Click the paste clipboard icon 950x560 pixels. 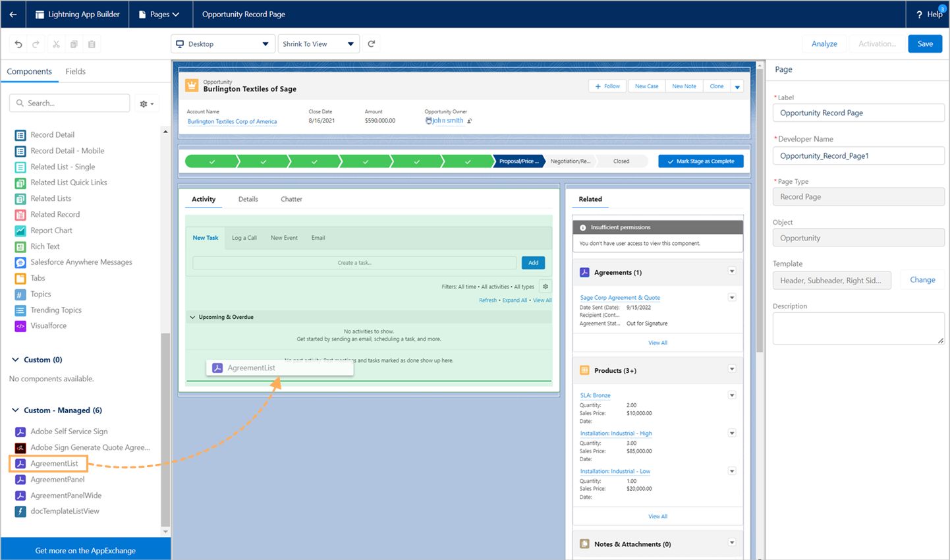pos(92,44)
